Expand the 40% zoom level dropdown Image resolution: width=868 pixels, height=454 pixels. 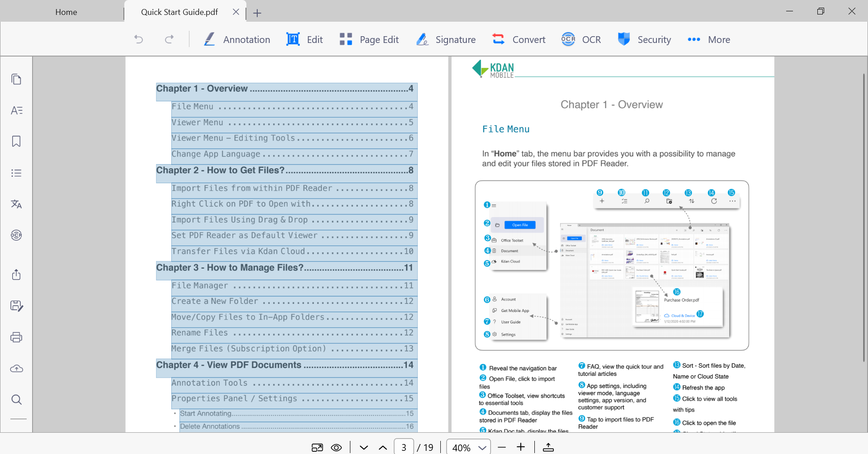click(x=482, y=448)
